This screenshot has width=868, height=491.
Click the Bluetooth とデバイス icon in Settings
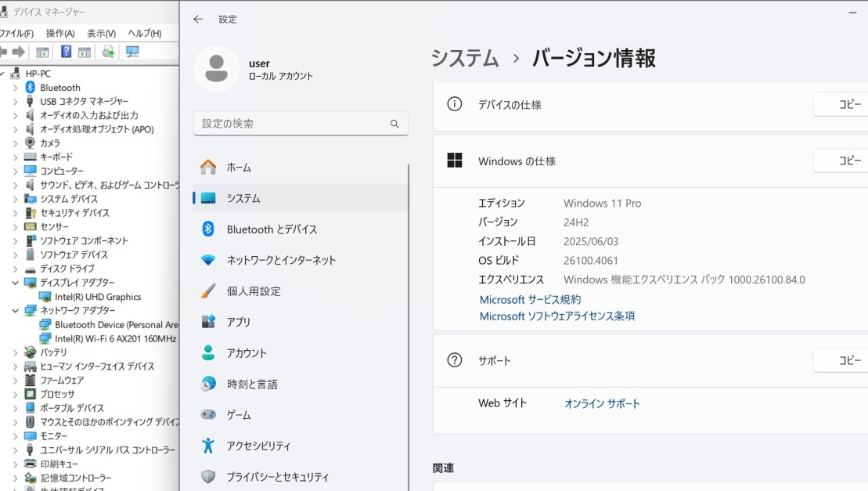pos(208,229)
